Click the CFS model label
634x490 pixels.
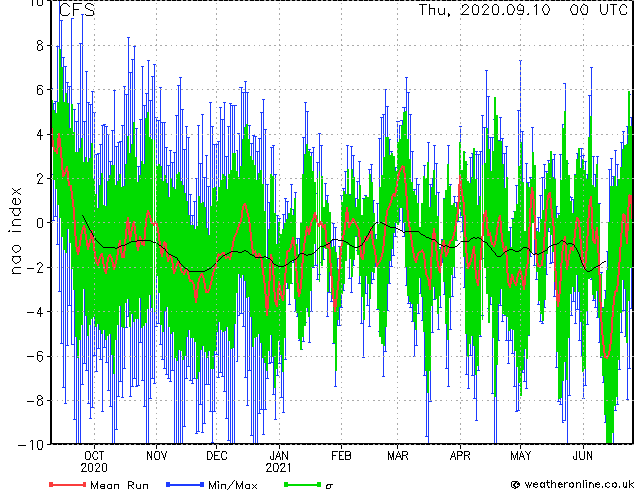77,10
